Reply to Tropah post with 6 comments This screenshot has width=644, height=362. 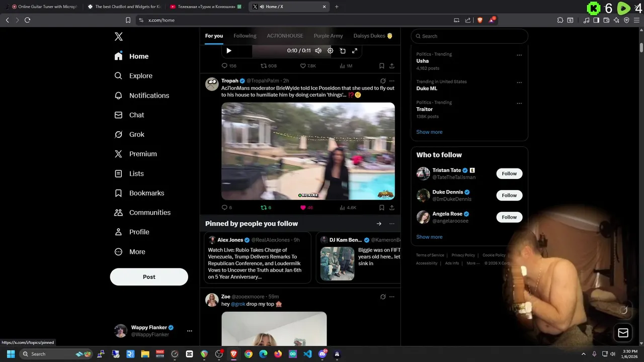pos(227,208)
